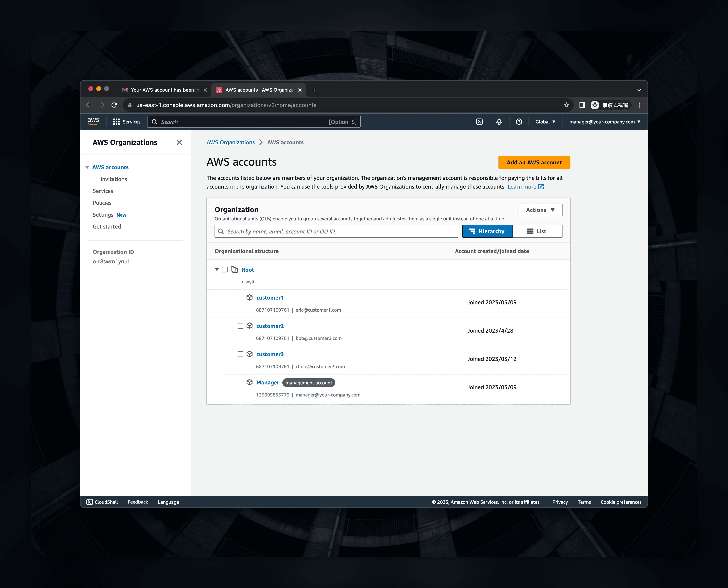Open the customer3 account link
This screenshot has height=588, width=728.
click(x=270, y=354)
